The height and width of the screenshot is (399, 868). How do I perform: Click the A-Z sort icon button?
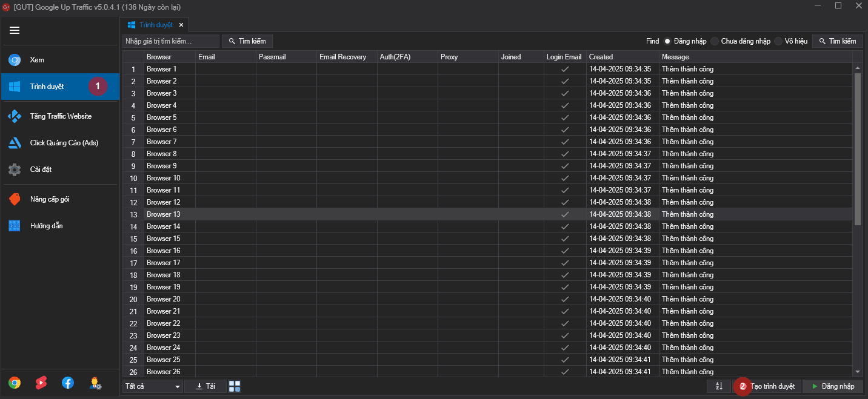719,386
